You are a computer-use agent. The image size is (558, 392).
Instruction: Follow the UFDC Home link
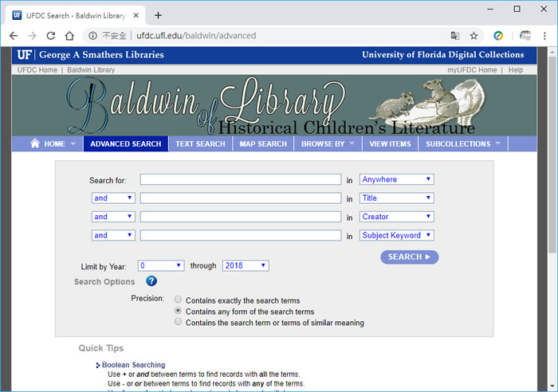coord(37,70)
